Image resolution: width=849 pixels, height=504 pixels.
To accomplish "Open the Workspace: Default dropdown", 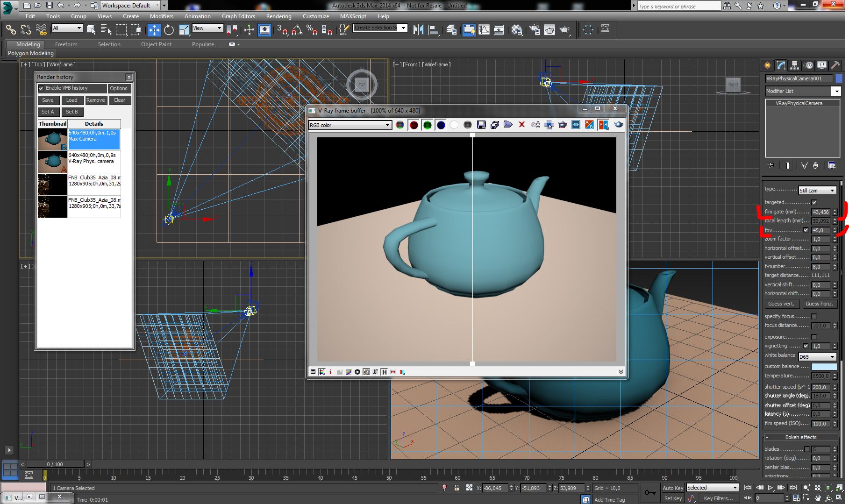I will point(130,6).
